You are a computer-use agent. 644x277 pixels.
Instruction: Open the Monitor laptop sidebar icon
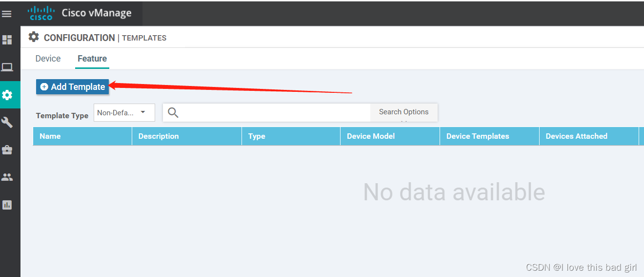7,67
